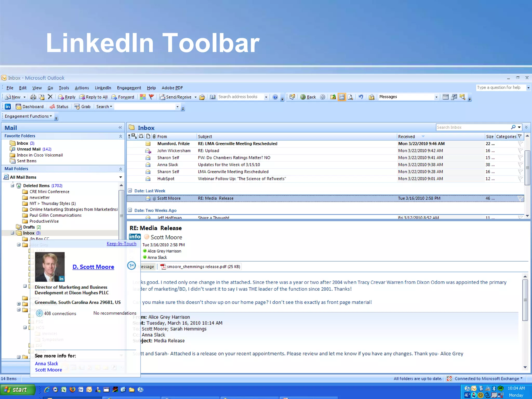Toggle the Reading Pane toolbar button
This screenshot has height=399, width=532.
(x=342, y=97)
